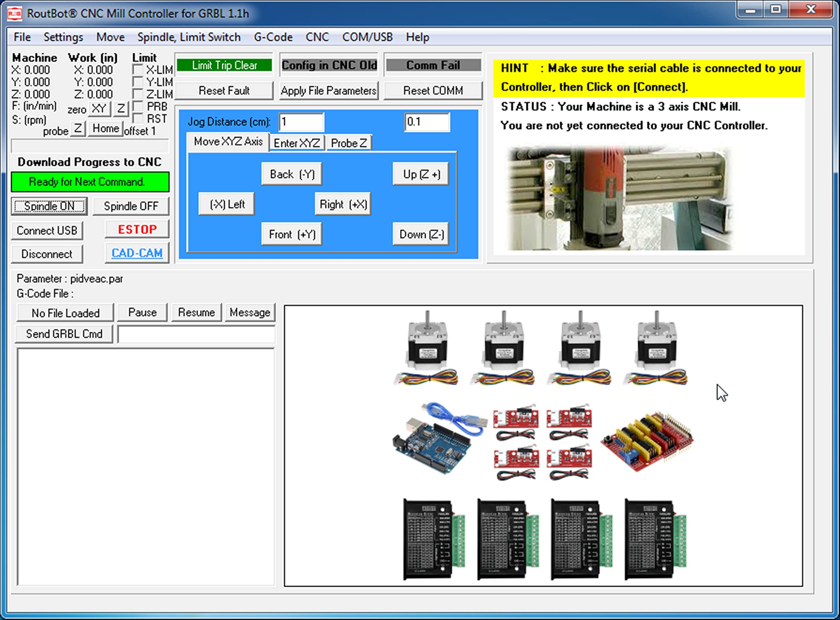Toggle the Y-LIM checkbox
The image size is (840, 620).
(x=137, y=81)
